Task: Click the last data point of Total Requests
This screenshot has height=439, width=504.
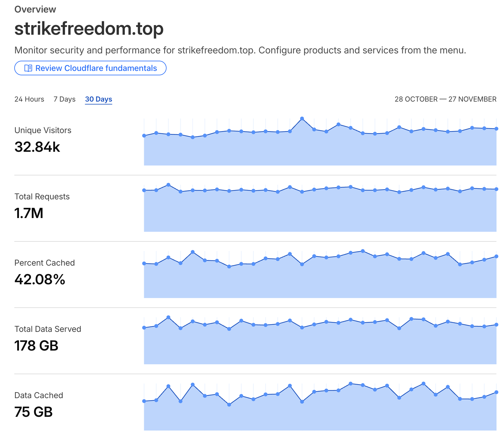Action: [x=496, y=189]
